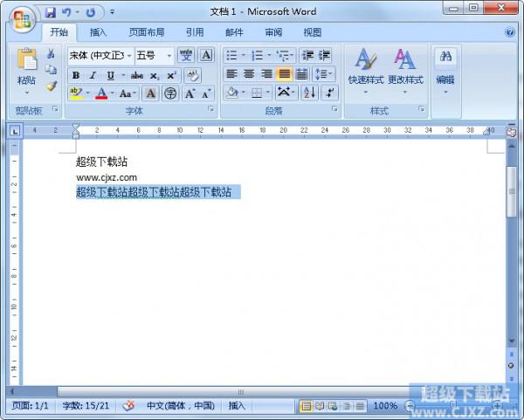Copy the selection to clipboard

51,70
